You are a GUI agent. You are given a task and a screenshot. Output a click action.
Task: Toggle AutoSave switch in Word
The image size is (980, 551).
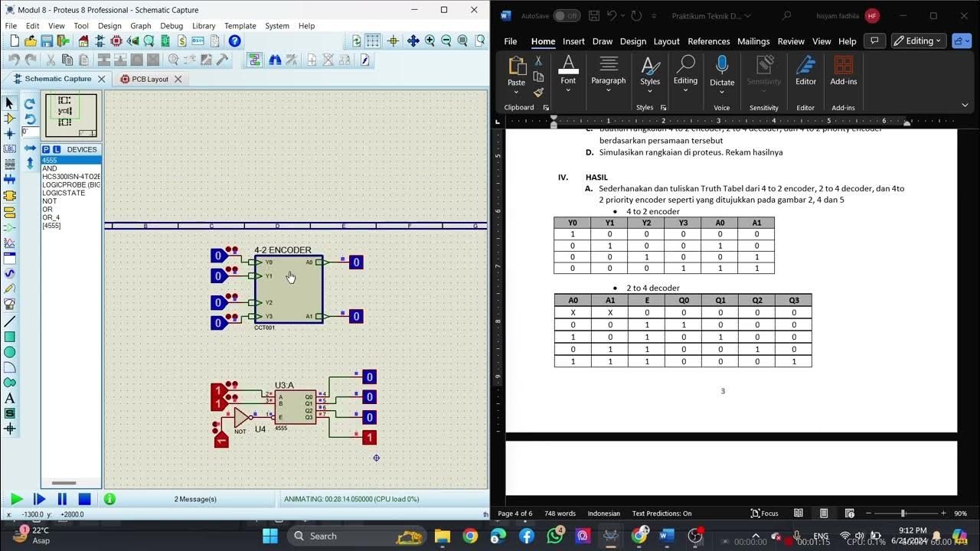pos(567,15)
